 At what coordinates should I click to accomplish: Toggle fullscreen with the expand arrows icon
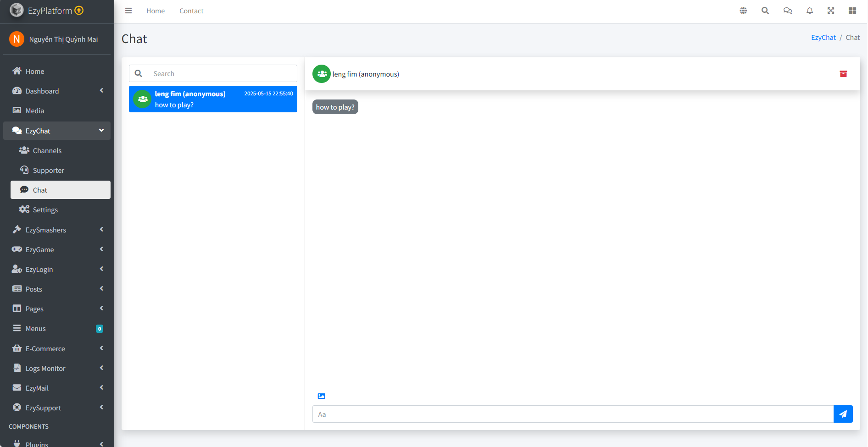click(x=831, y=11)
